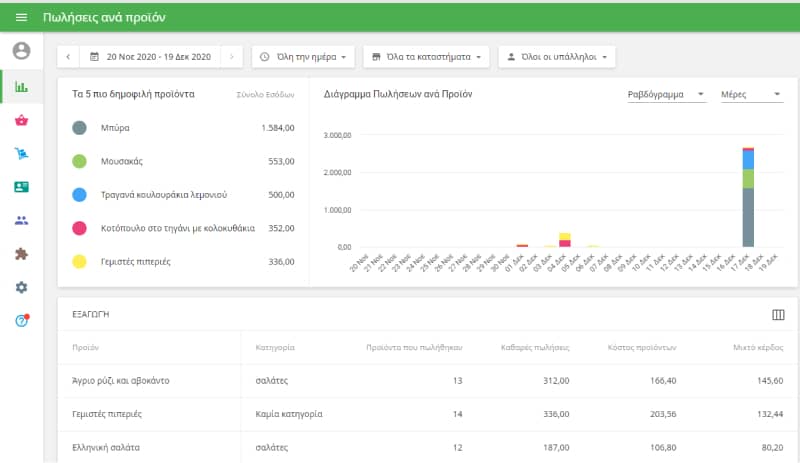
Task: Open the hamburger navigation menu
Action: tap(21, 18)
